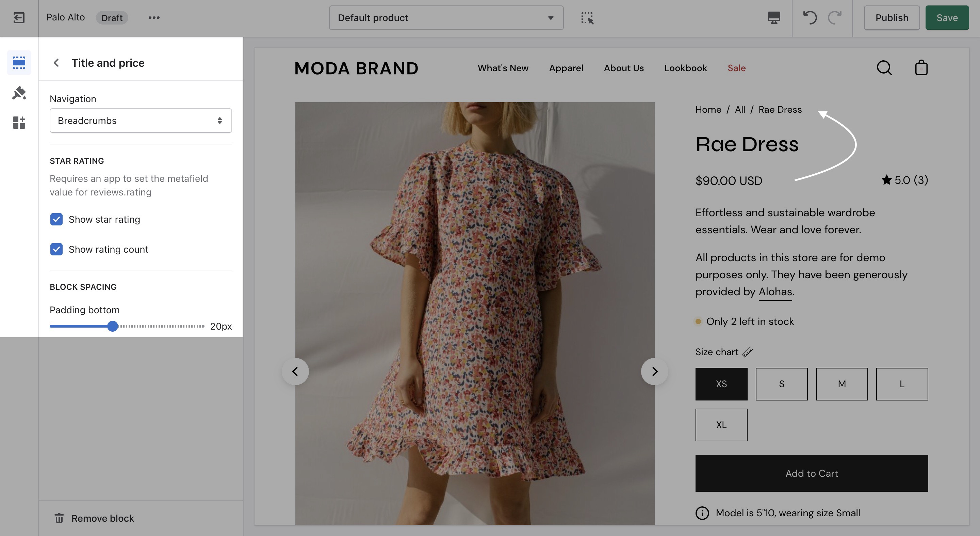This screenshot has width=980, height=536.
Task: Uncheck Show star rating
Action: 56,219
